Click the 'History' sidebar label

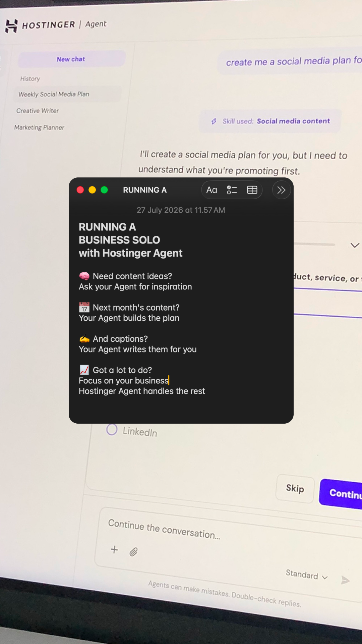[x=30, y=79]
